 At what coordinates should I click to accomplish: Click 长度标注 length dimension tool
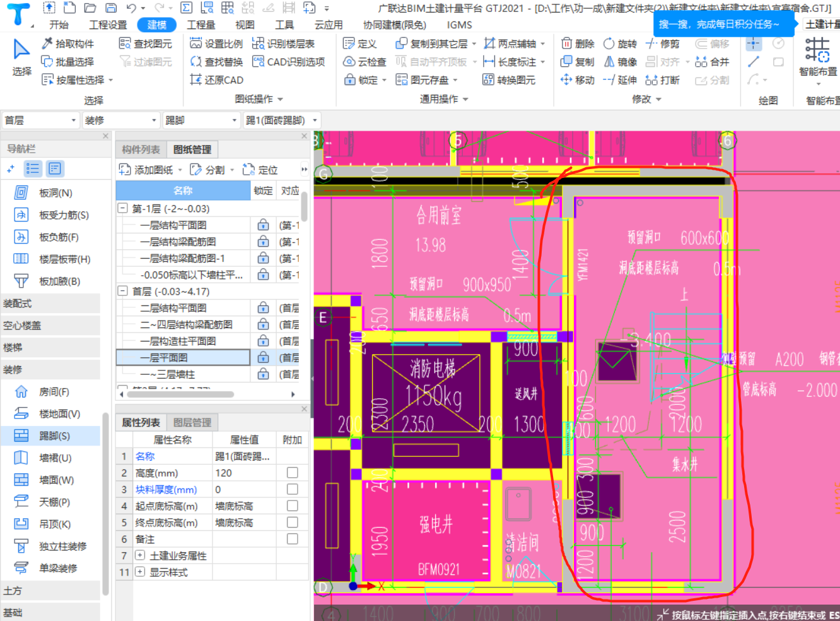pos(510,62)
